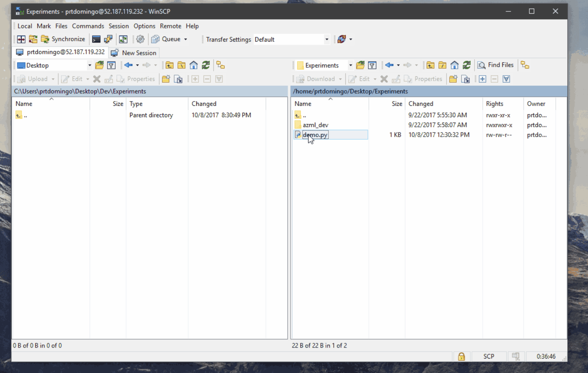Open the Transfer Settings Default combo box
This screenshot has height=373, width=588.
[x=292, y=40]
